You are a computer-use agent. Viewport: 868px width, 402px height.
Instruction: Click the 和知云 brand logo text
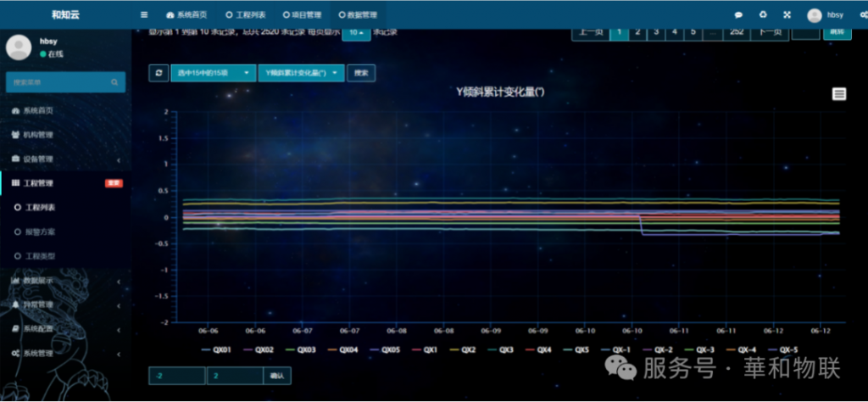[65, 15]
